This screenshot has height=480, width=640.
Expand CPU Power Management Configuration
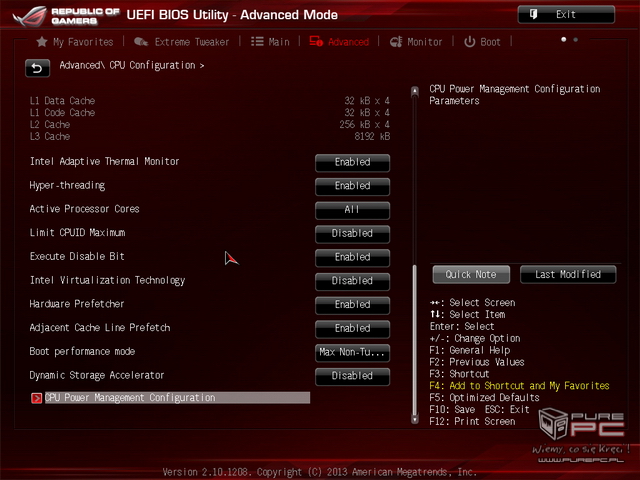(130, 398)
